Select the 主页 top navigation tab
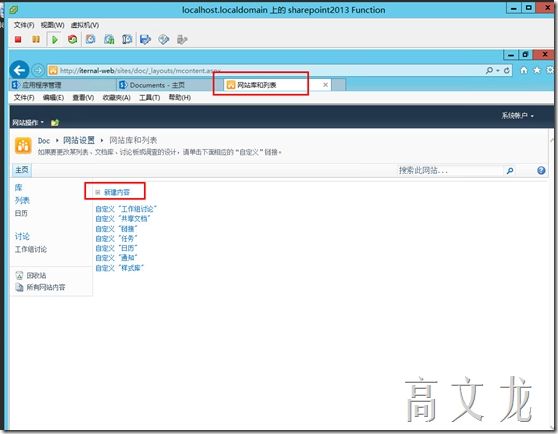The width and height of the screenshot is (558, 434). pyautogui.click(x=22, y=170)
